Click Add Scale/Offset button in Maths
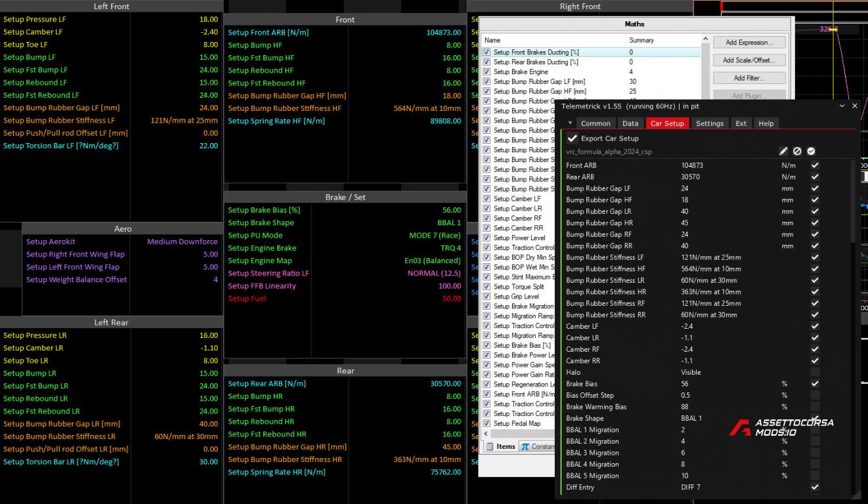Screen dimensions: 868x504 [x=749, y=60]
